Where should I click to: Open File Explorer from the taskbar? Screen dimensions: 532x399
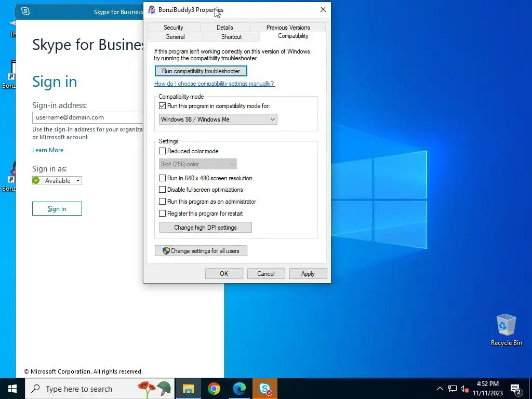point(188,389)
